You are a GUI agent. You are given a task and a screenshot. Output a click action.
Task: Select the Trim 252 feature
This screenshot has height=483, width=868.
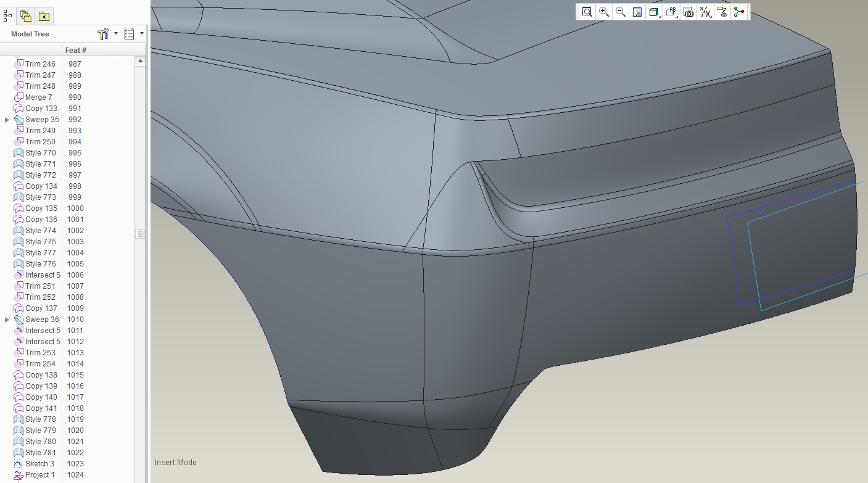point(40,297)
